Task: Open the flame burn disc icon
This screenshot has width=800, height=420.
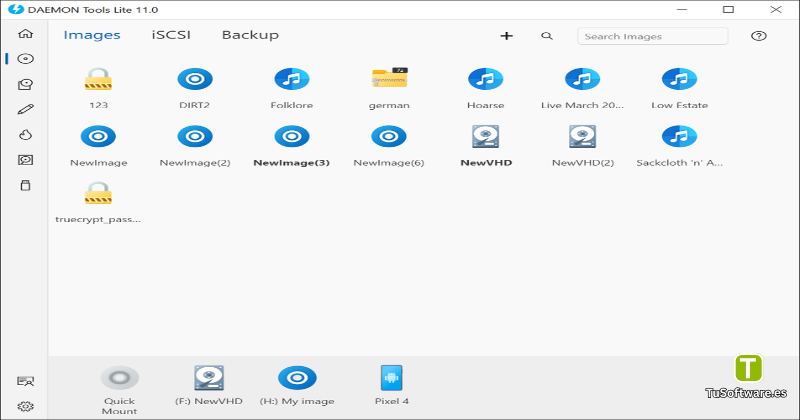Action: click(26, 135)
